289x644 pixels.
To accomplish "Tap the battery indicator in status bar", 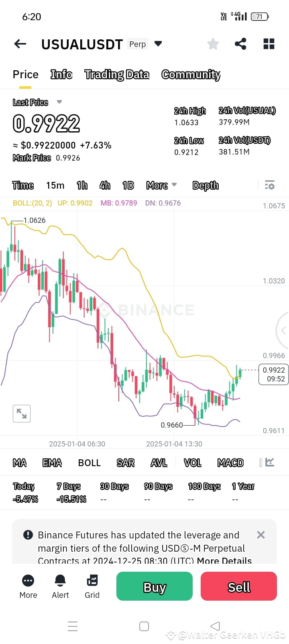I will pos(260,16).
